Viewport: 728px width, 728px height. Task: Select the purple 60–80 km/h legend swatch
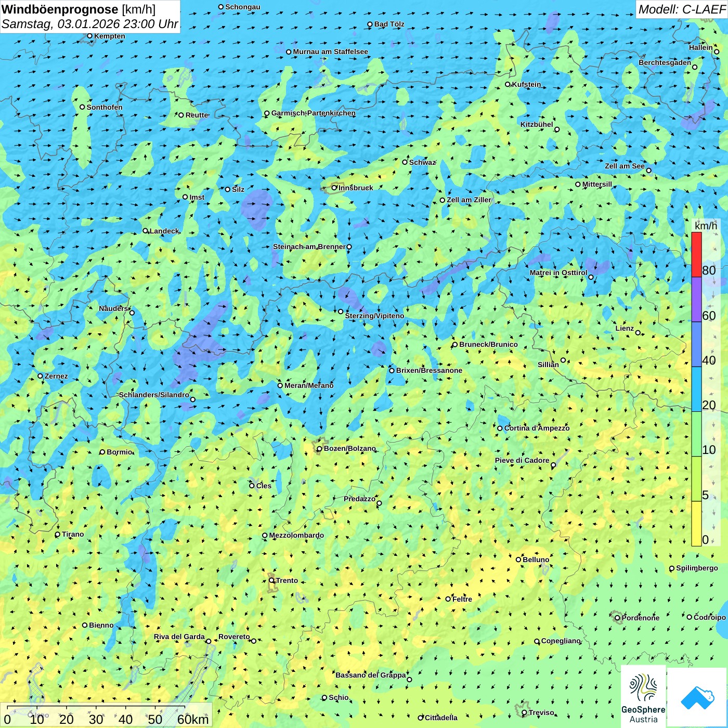pos(696,300)
